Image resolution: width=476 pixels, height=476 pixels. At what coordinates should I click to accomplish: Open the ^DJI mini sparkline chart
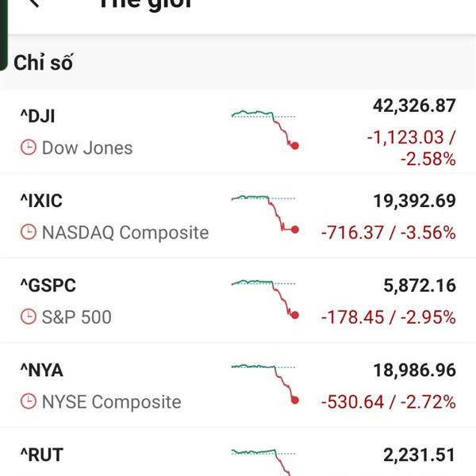point(265,129)
